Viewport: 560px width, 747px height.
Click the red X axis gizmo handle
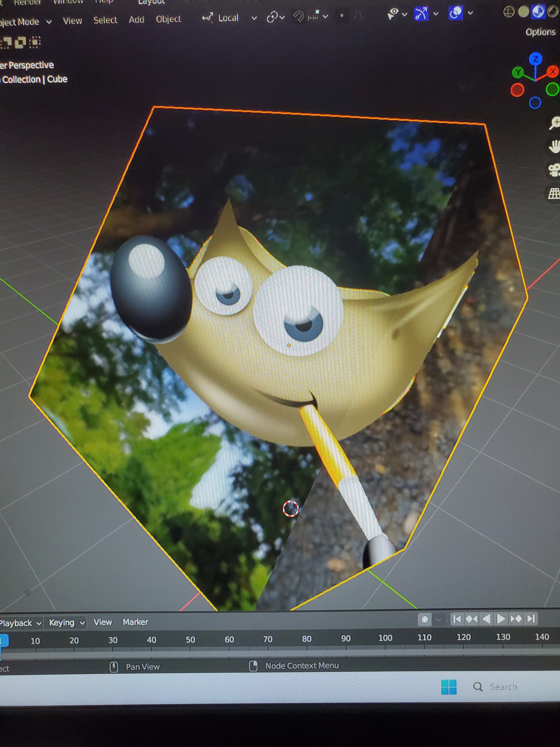(553, 71)
